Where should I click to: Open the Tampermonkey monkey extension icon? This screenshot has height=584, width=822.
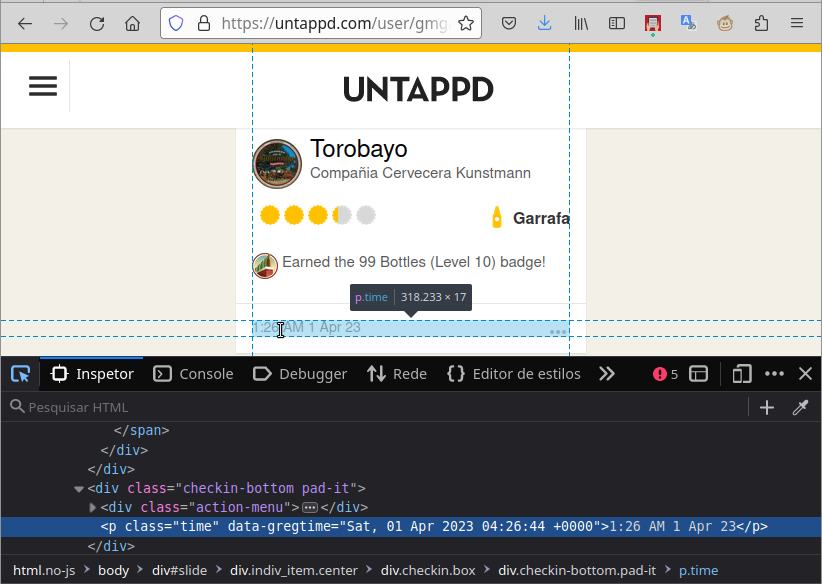725,23
